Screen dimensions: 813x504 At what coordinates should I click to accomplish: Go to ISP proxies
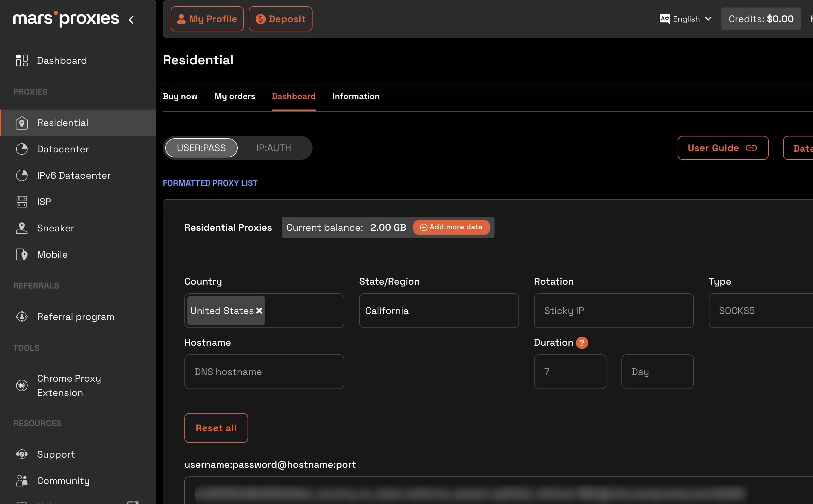pos(78,202)
